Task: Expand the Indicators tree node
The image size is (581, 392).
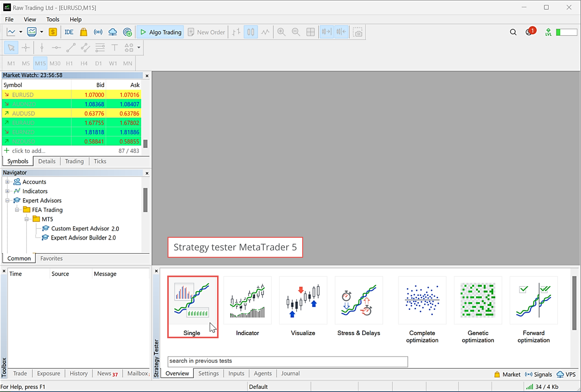Action: [x=7, y=191]
